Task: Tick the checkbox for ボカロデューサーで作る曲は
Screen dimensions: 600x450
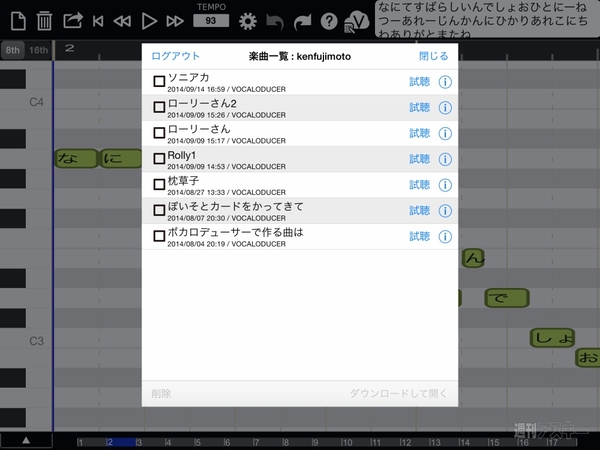Action: (x=159, y=236)
